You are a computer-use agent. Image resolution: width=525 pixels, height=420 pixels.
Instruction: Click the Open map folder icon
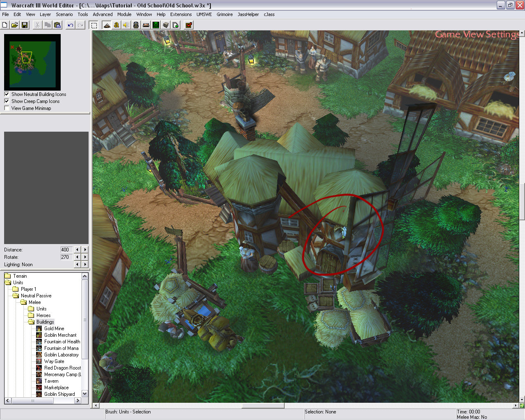[x=15, y=25]
